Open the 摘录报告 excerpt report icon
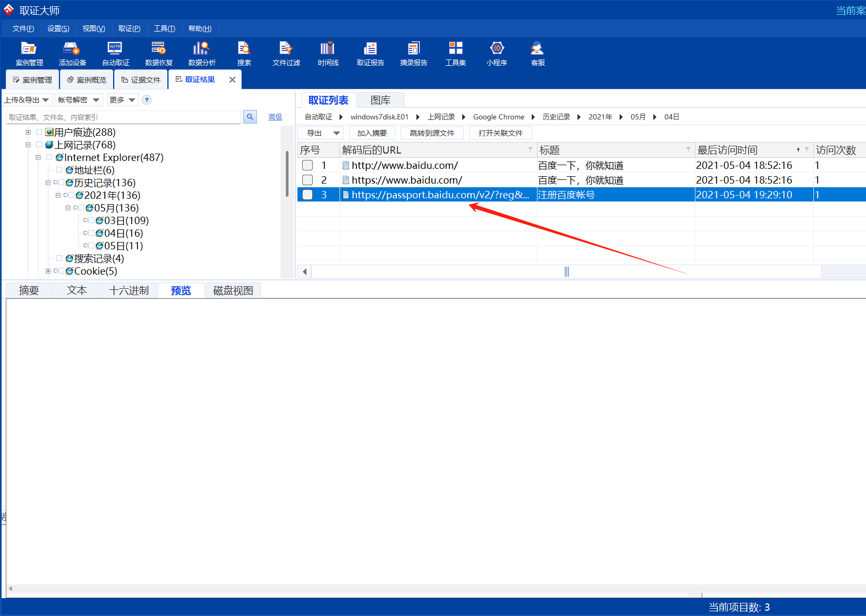Viewport: 866px width, 616px height. coord(413,54)
